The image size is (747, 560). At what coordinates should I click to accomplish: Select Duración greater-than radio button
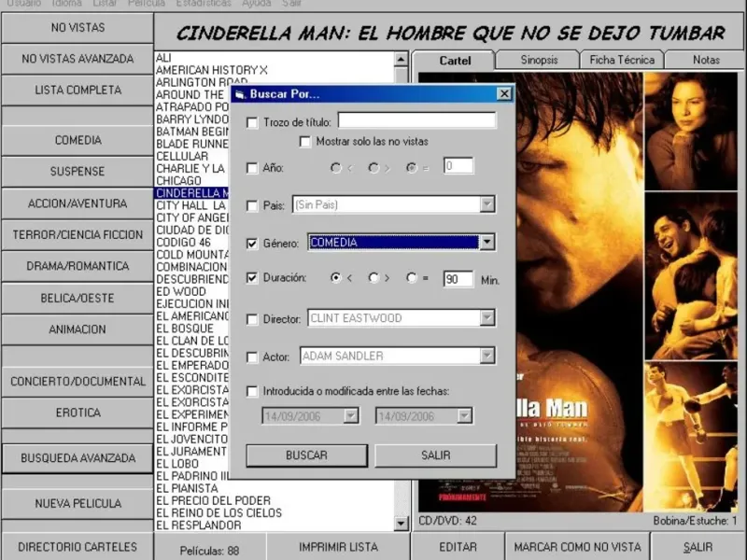coord(373,277)
